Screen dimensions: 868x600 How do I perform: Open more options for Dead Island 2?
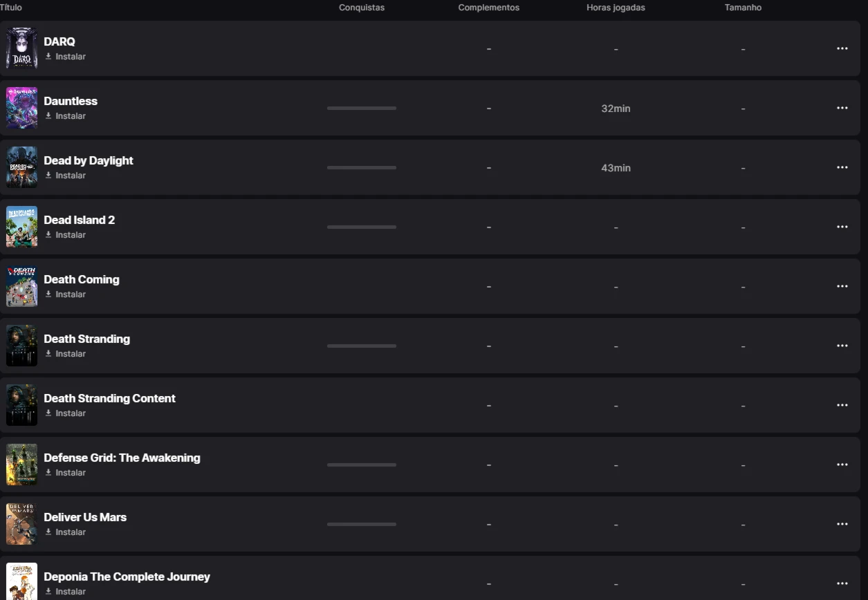(842, 227)
